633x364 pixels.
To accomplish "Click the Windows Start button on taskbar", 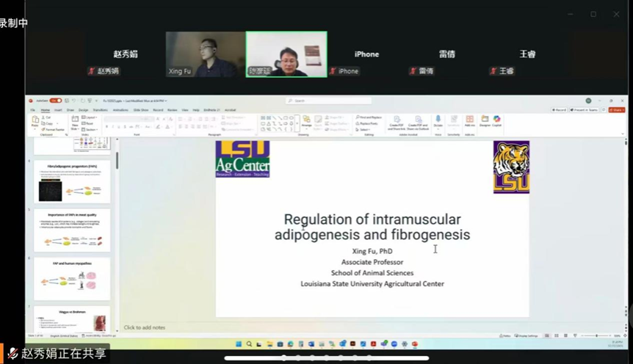I will (x=239, y=344).
